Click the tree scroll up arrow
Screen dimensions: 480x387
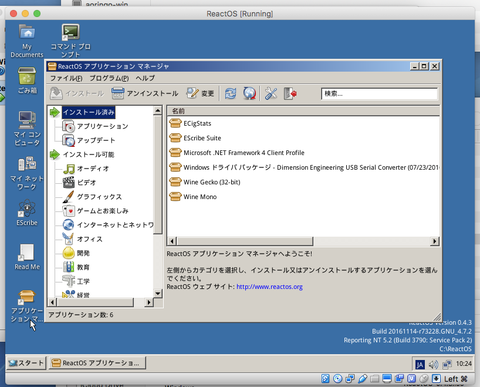coord(158,111)
